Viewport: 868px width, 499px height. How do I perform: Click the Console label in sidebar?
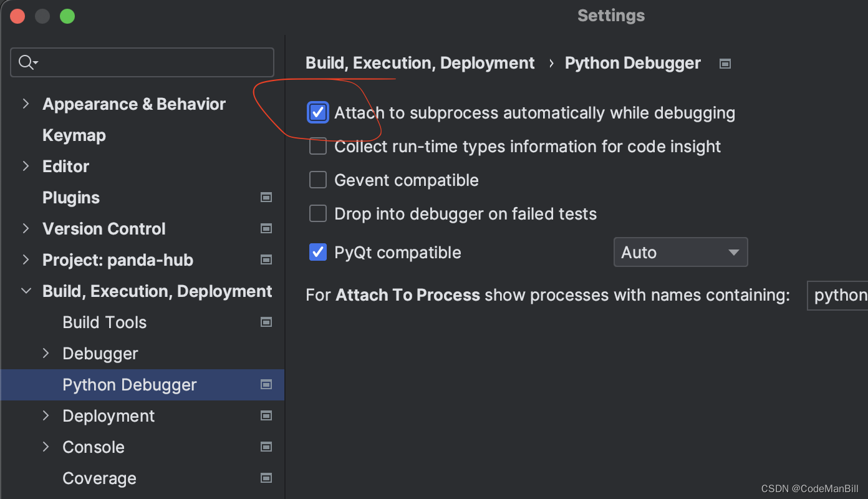point(94,447)
